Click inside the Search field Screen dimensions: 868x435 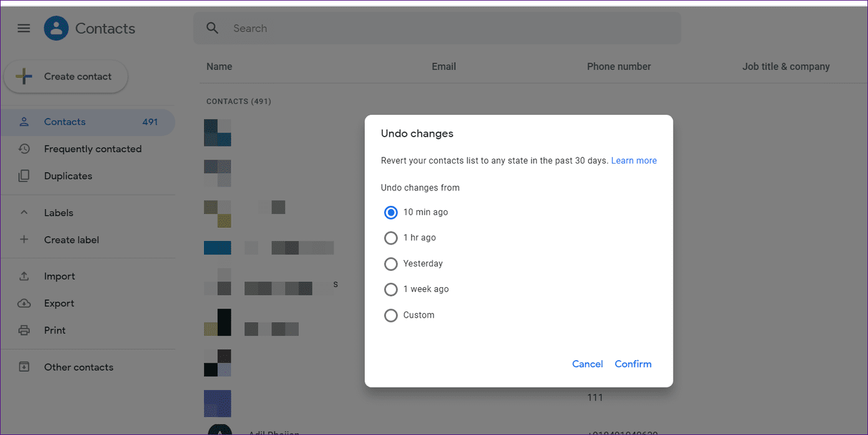click(312, 28)
